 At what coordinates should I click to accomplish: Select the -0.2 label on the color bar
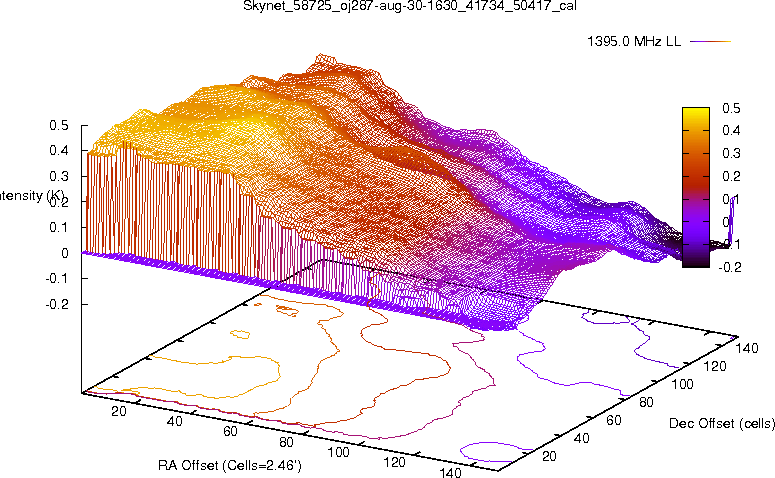(x=729, y=267)
